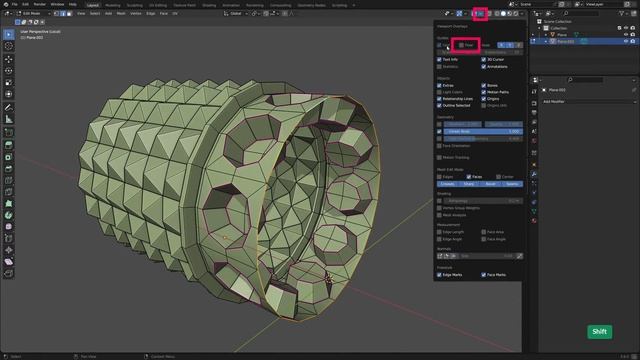Open Add Modifier dropdown
This screenshot has height=360, width=640.
coord(589,102)
